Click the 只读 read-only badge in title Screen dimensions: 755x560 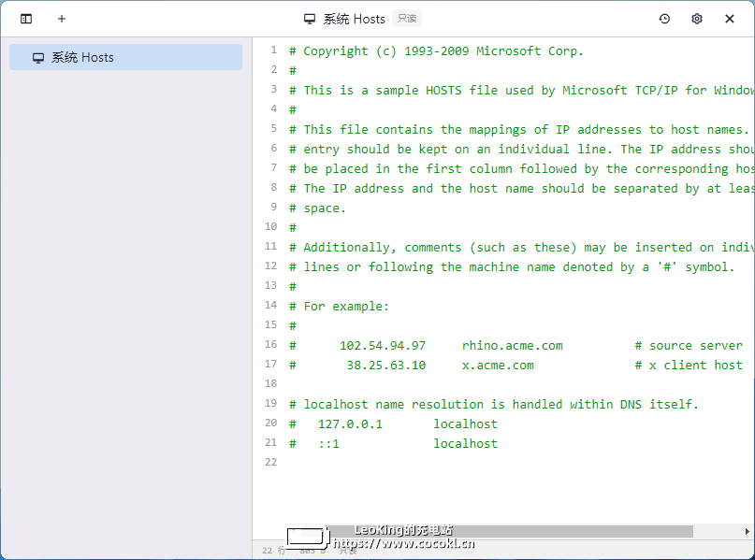coord(405,19)
